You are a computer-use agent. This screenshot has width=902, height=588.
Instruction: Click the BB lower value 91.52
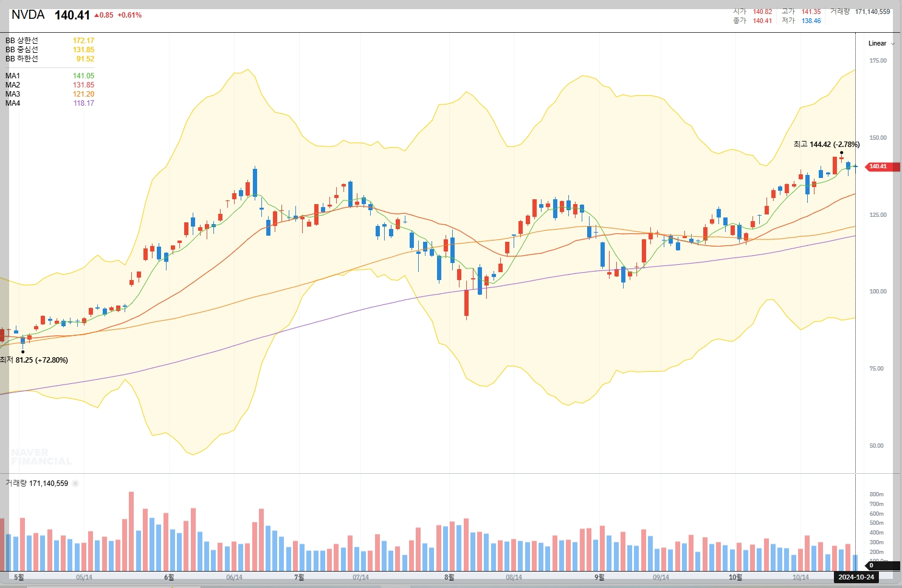tap(85, 59)
